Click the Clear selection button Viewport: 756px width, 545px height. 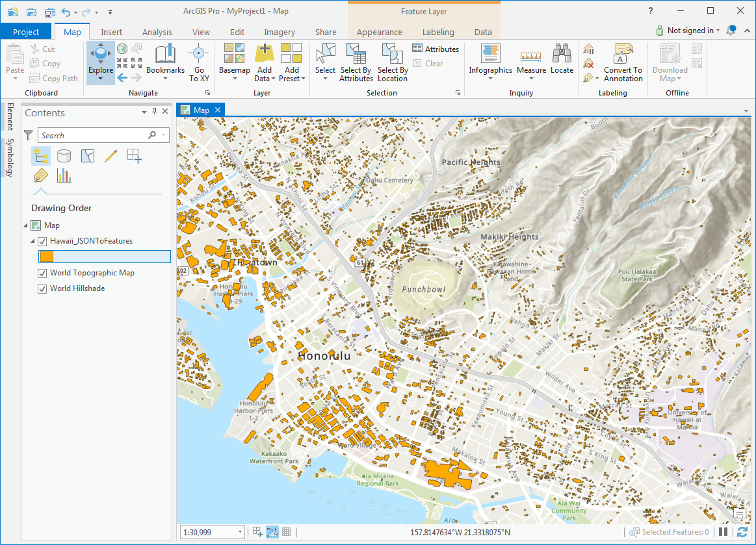[x=428, y=63]
